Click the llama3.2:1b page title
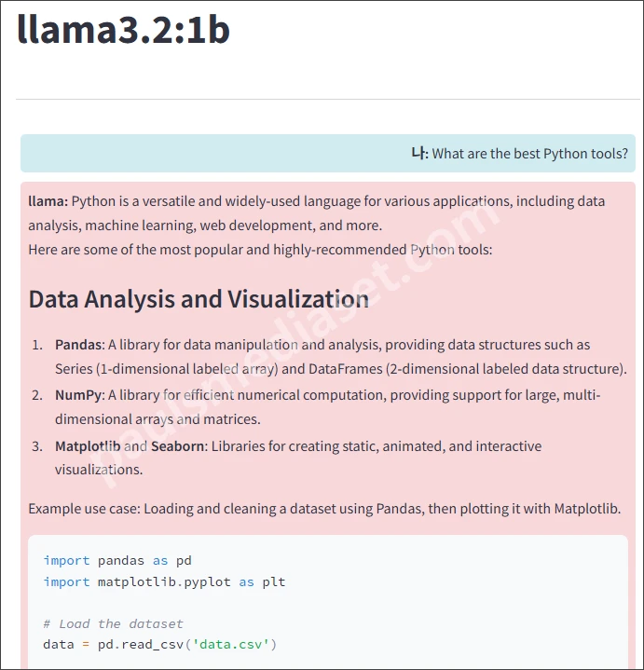 [124, 30]
